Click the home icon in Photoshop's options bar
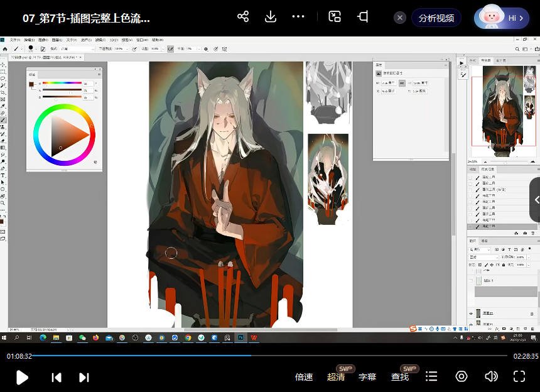 click(x=5, y=48)
